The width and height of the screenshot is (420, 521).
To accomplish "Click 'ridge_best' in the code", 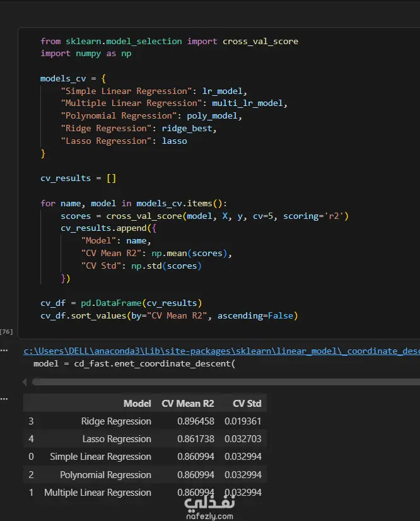I will point(187,129).
